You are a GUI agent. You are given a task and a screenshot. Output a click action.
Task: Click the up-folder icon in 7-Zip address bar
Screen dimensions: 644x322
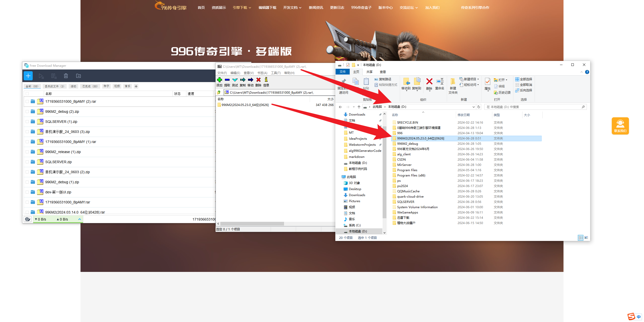[219, 92]
